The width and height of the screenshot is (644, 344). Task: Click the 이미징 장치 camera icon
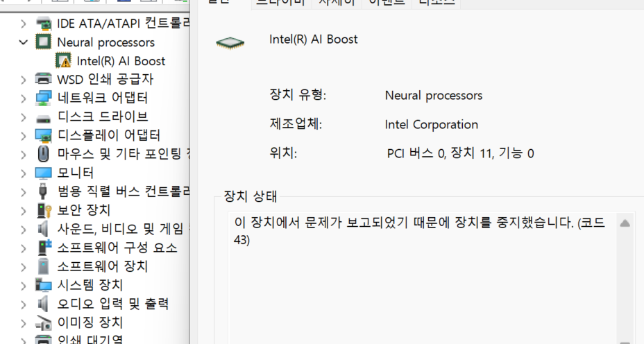tap(44, 322)
